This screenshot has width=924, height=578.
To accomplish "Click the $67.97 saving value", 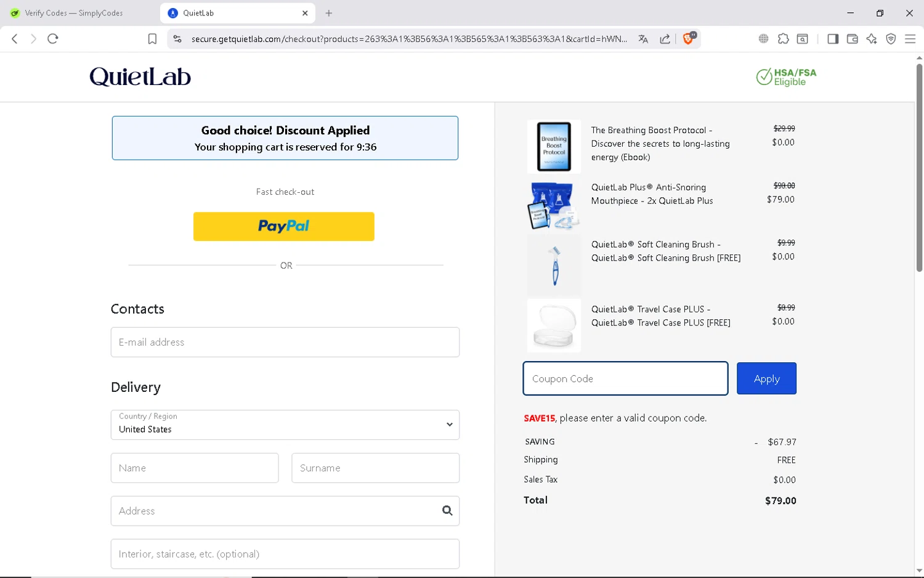I will [x=782, y=442].
